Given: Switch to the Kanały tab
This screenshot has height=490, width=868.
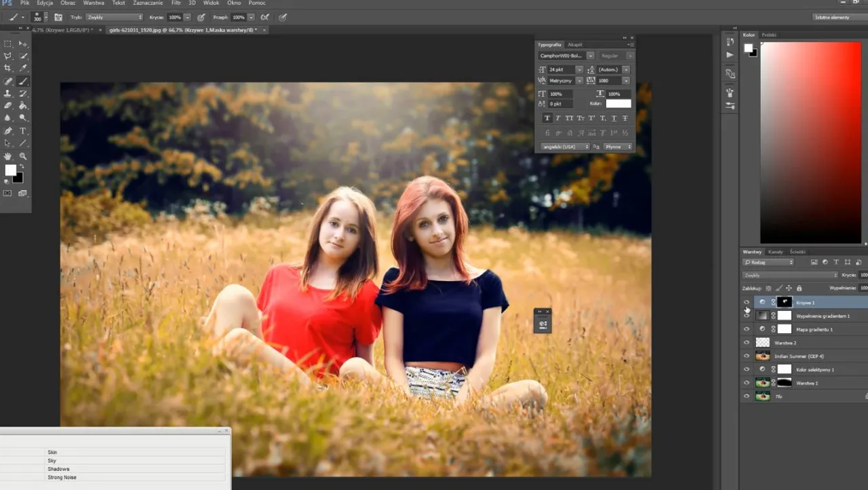Looking at the screenshot, I should click(x=775, y=252).
